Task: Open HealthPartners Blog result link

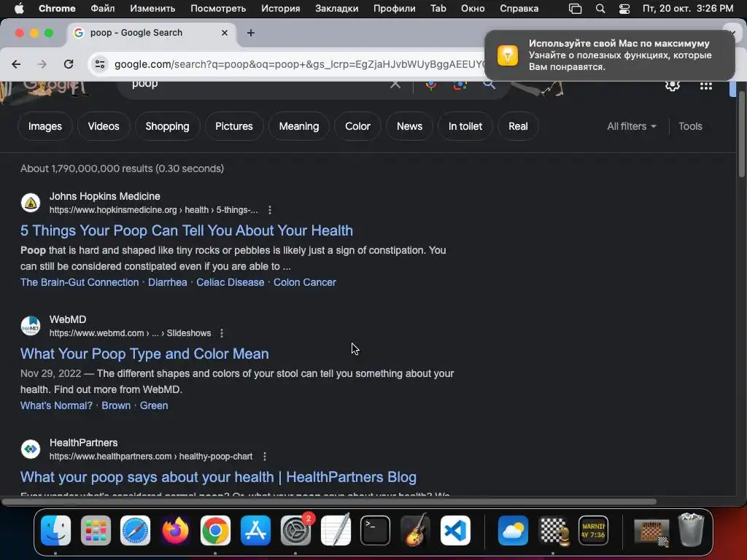Action: click(x=219, y=477)
